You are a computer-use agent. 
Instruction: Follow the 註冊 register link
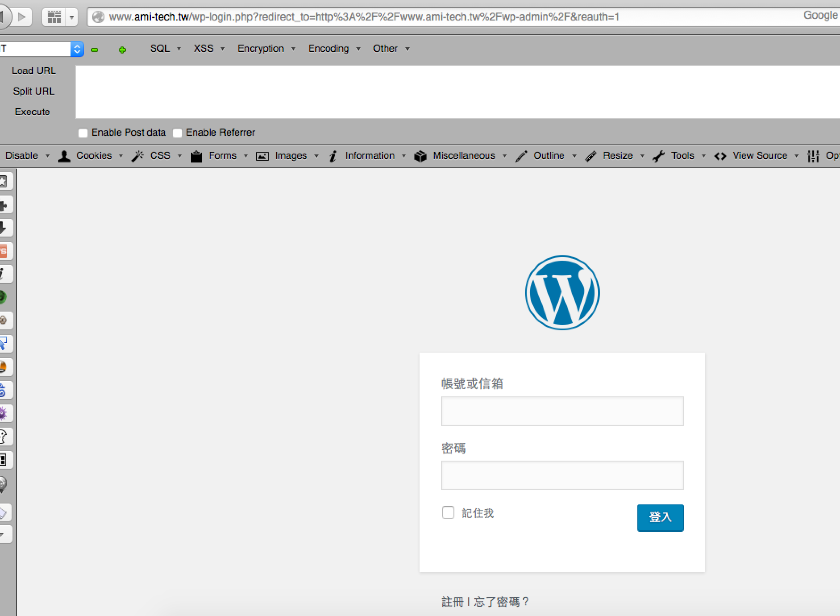pos(453,602)
